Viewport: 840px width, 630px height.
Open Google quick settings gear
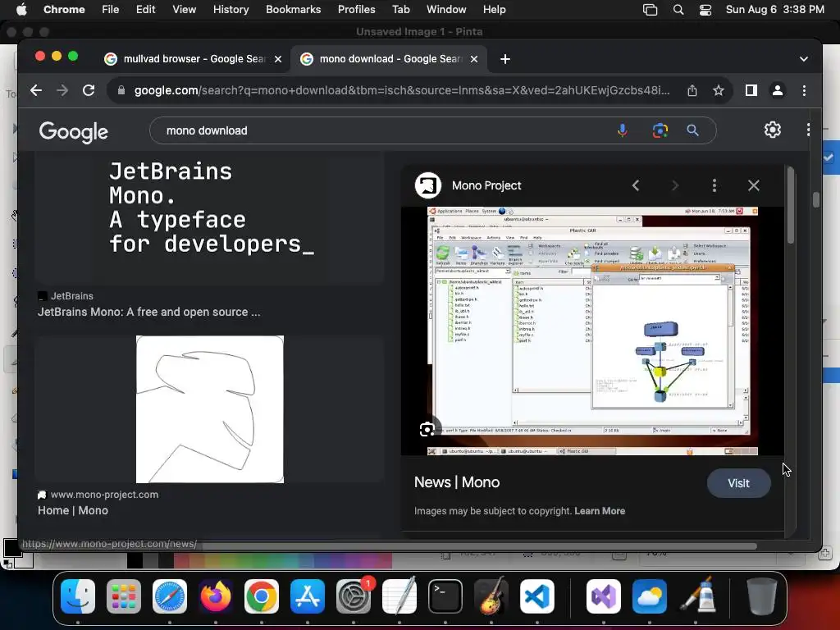click(773, 130)
